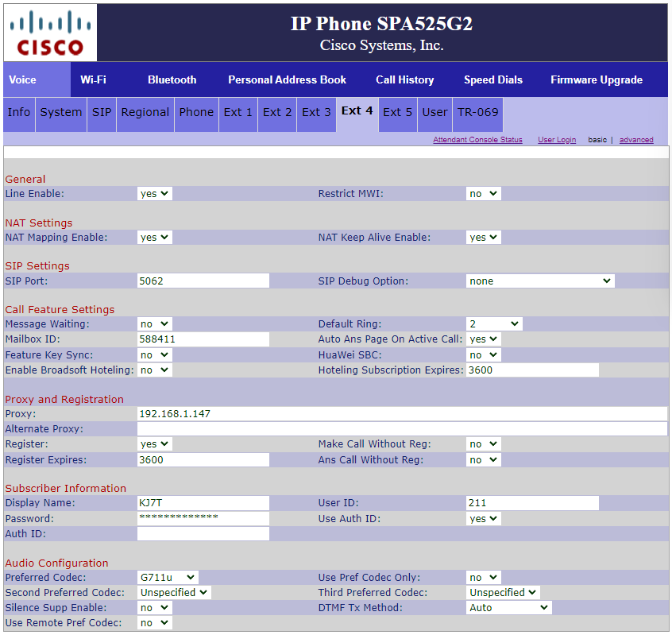
Task: Open the Voice tab
Action: [x=21, y=79]
